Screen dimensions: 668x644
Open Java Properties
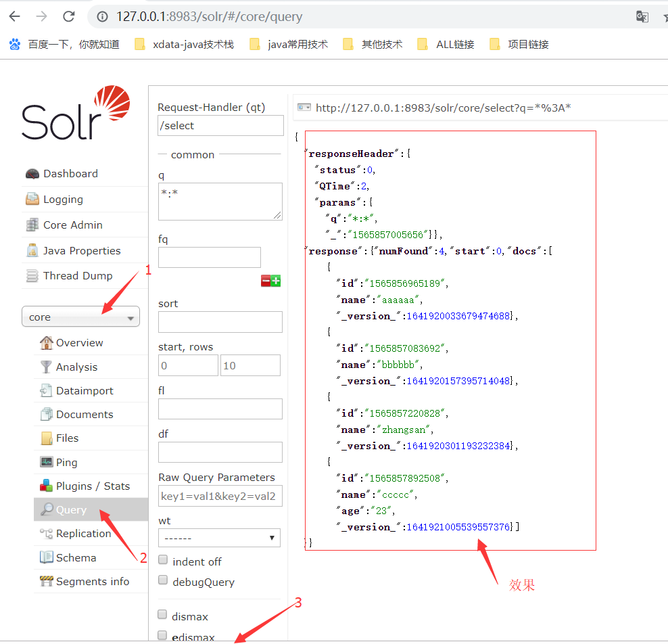(x=82, y=250)
